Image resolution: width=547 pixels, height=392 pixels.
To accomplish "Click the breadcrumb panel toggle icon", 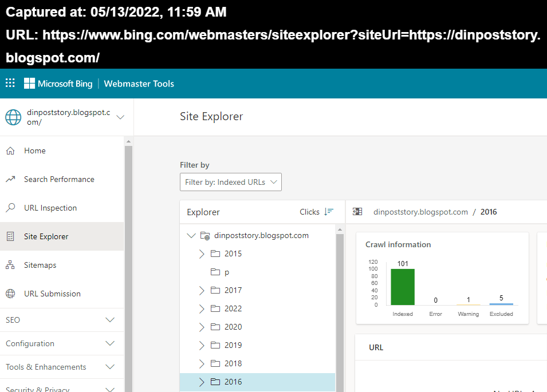I will click(357, 212).
